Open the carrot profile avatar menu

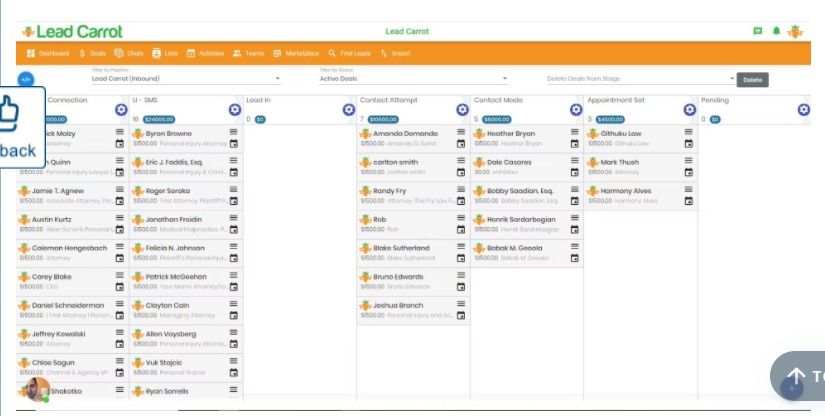pyautogui.click(x=795, y=32)
